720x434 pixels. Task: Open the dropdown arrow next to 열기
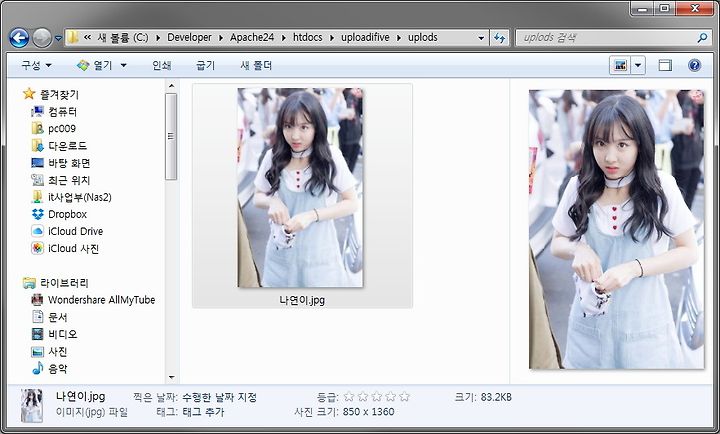pyautogui.click(x=124, y=65)
